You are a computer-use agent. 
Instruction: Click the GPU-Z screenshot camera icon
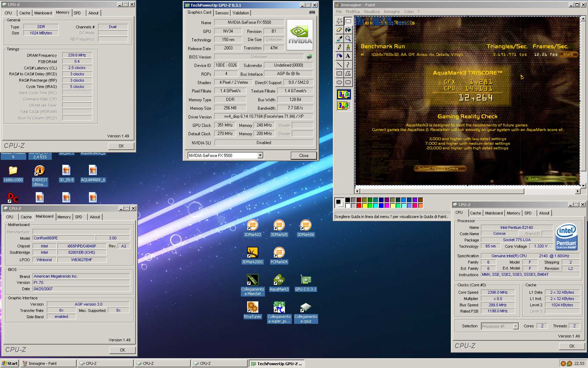click(312, 12)
